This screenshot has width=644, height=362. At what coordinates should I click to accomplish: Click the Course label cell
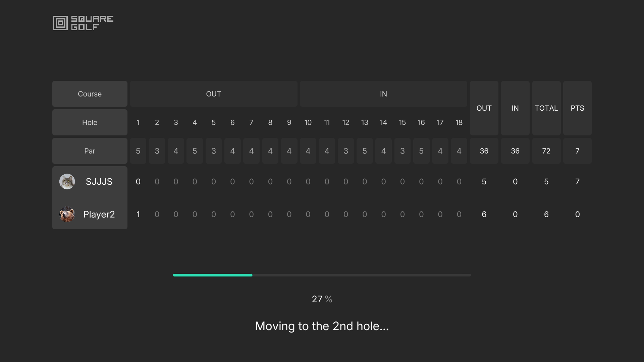(x=90, y=94)
